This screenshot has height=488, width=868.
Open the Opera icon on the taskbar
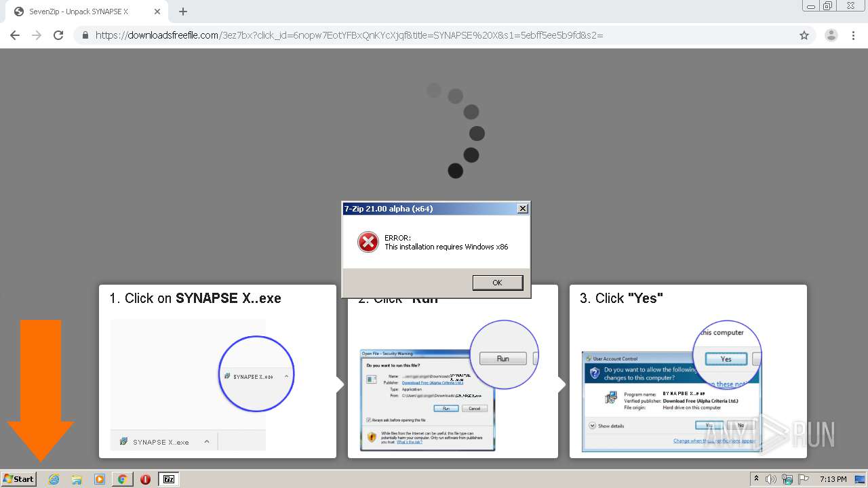pos(145,479)
